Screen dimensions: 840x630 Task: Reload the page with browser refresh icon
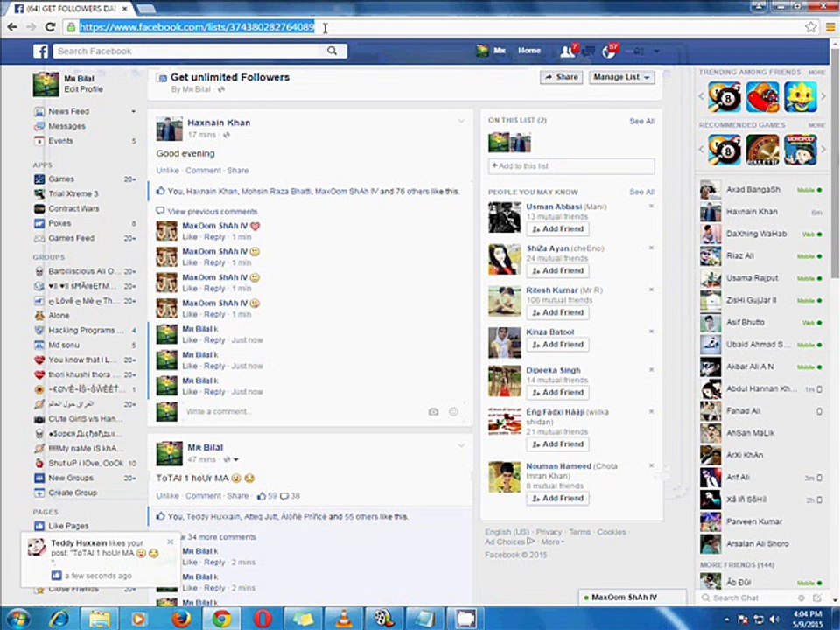click(50, 27)
